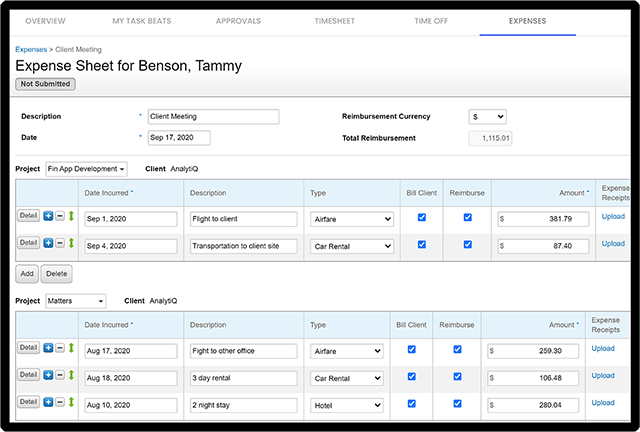Open Detail for Flight to client row
This screenshot has height=432, width=640.
(29, 216)
